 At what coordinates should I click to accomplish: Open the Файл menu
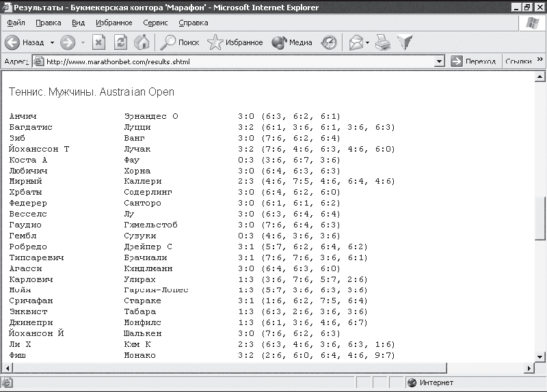16,23
